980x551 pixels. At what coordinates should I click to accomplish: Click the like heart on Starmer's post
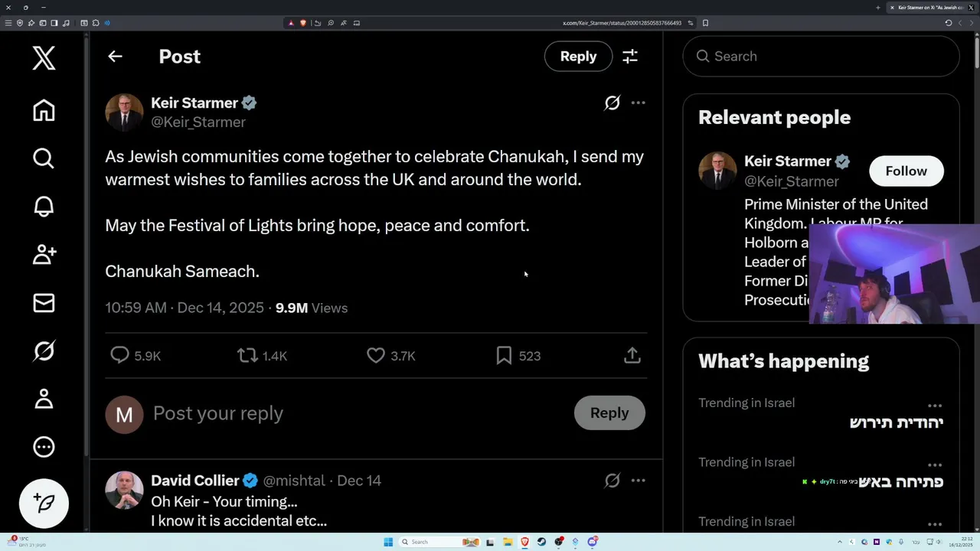[x=376, y=355]
